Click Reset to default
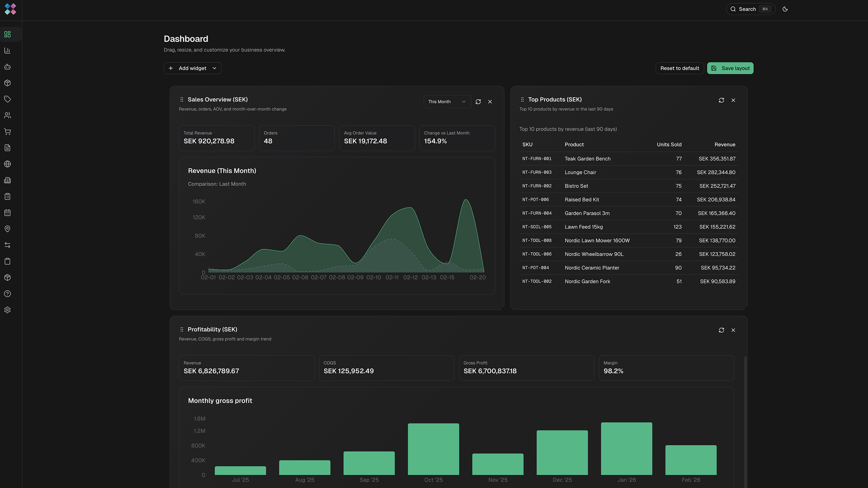This screenshot has height=488, width=868. pyautogui.click(x=679, y=68)
